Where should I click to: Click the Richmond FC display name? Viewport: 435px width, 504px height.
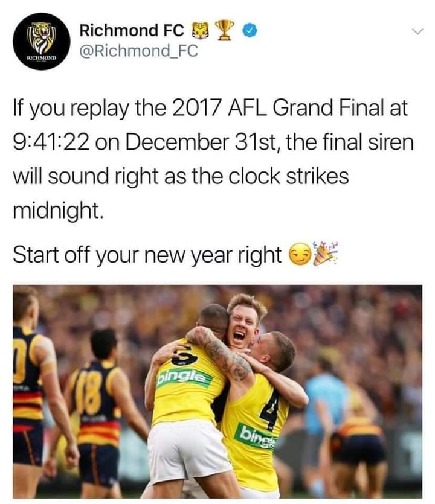[132, 30]
